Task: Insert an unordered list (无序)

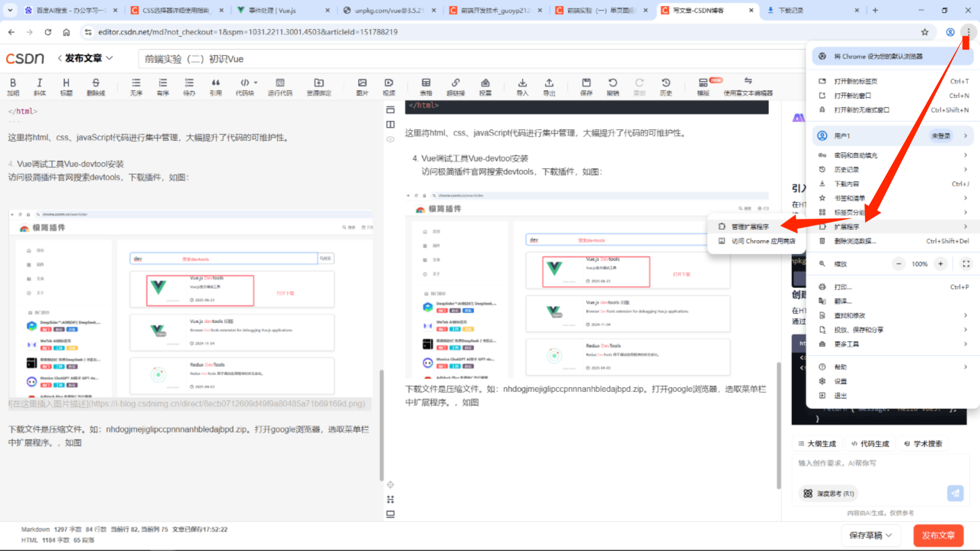Action: (x=136, y=87)
